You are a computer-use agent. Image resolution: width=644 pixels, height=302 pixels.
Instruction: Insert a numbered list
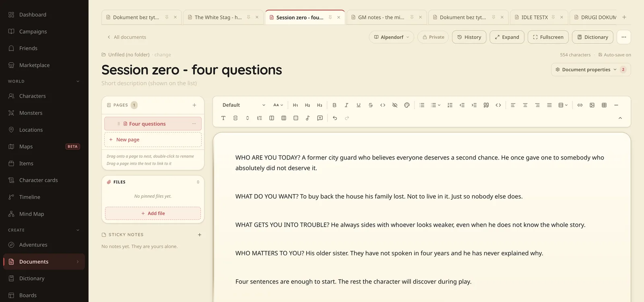[x=450, y=105]
